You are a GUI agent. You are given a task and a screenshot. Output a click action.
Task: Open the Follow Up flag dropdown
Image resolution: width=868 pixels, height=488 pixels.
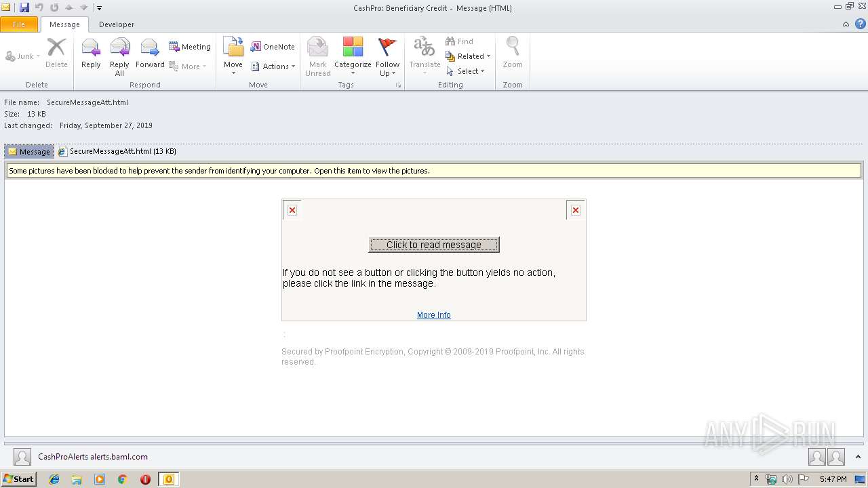[x=388, y=56]
